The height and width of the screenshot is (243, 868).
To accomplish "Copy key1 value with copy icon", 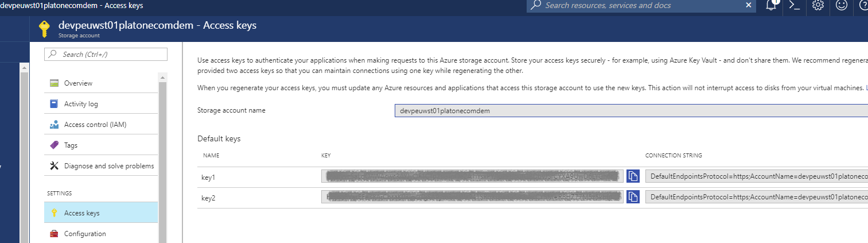I will (633, 176).
